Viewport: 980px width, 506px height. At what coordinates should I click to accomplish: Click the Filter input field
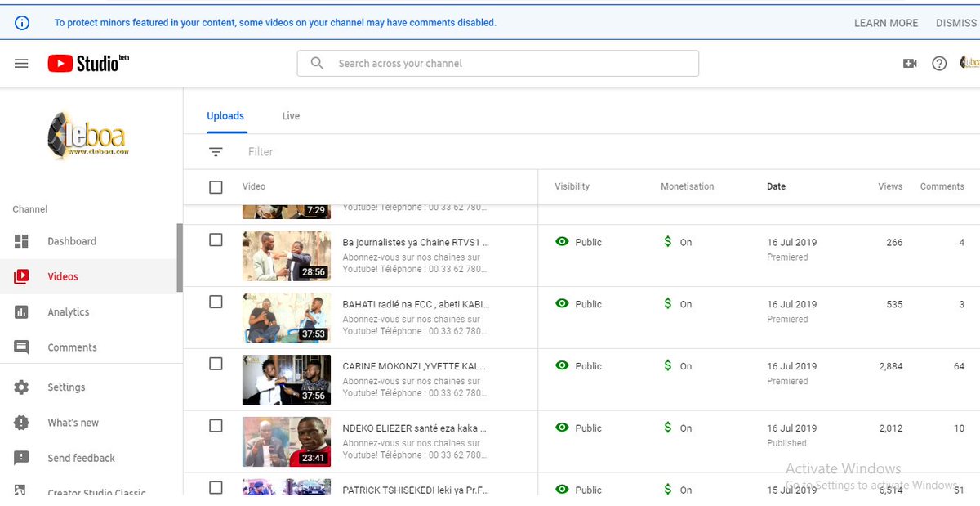[261, 151]
